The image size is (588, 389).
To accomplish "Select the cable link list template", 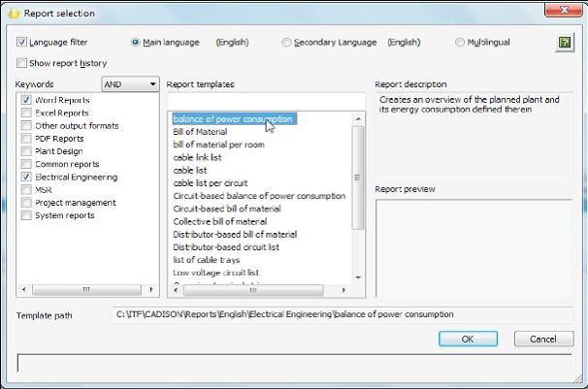I will [x=197, y=157].
